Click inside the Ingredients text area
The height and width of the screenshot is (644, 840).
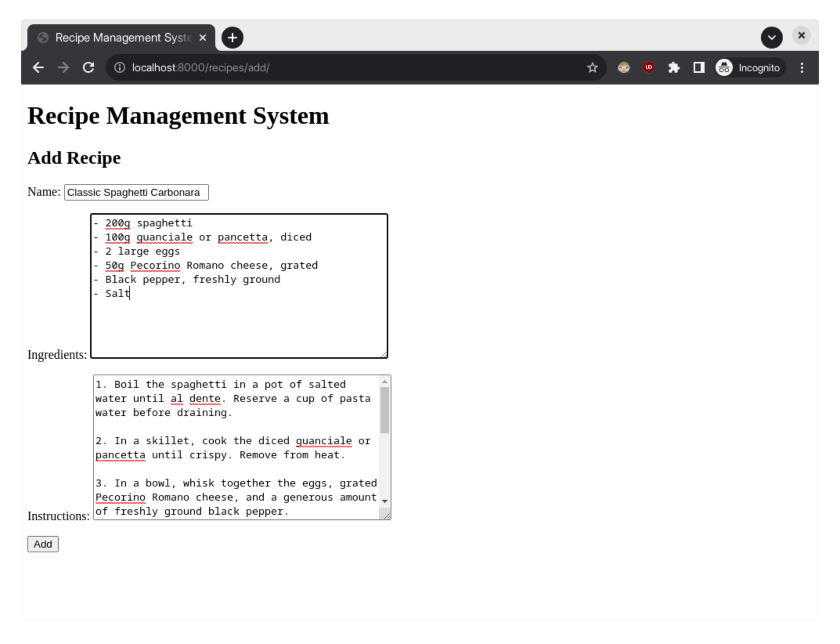click(x=239, y=286)
